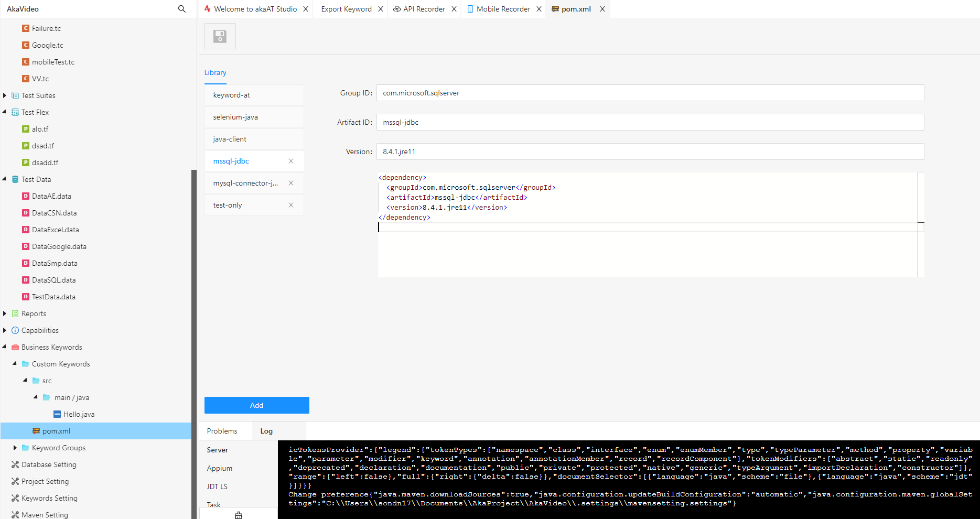
Task: Expand the Capabilities node
Action: [5, 330]
